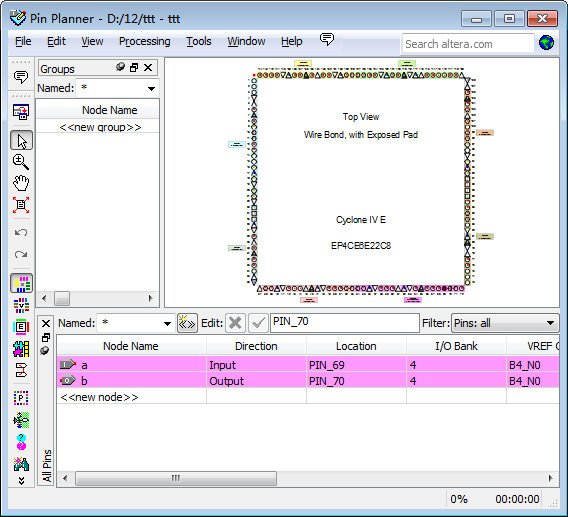Open the Window menu
The width and height of the screenshot is (568, 517).
[246, 41]
